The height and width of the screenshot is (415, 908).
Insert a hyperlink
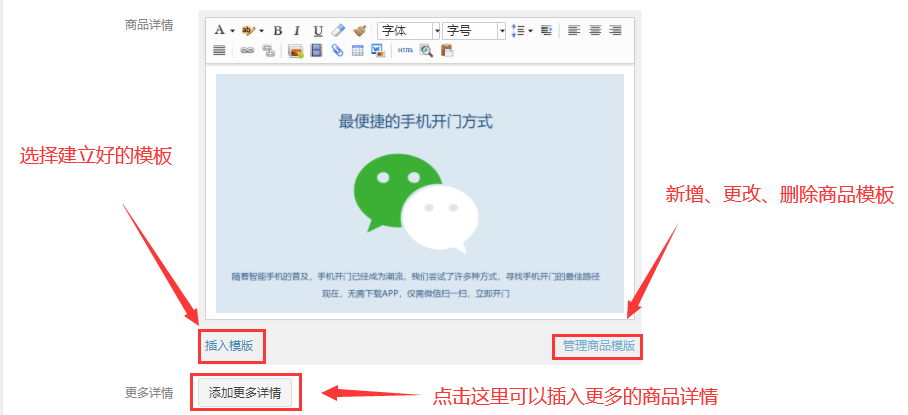click(247, 51)
